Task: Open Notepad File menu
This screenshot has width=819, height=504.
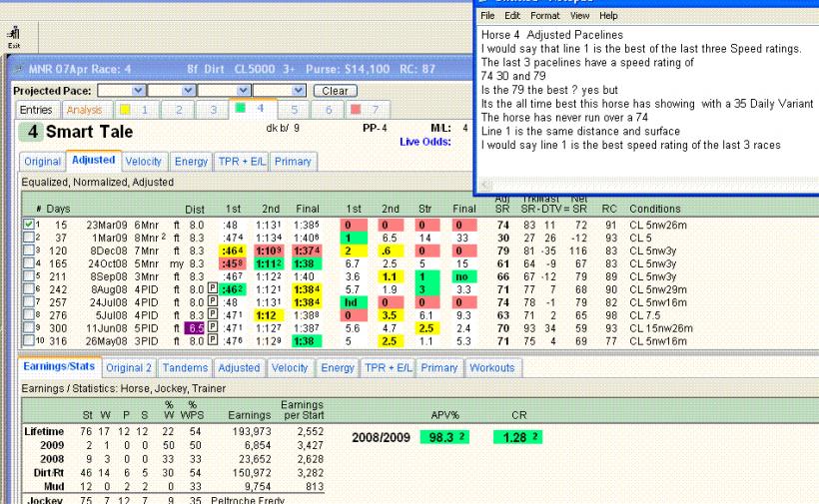Action: (487, 16)
